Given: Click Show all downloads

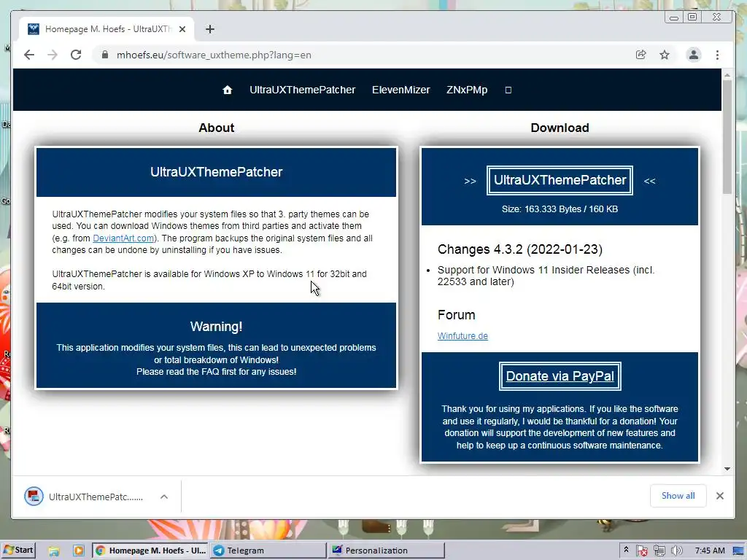Looking at the screenshot, I should tap(678, 496).
